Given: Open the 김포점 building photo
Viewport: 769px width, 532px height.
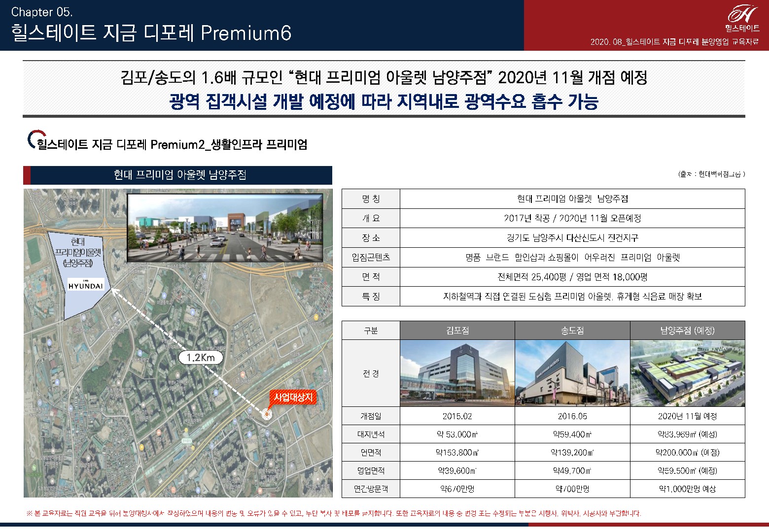Looking at the screenshot, I should 457,373.
